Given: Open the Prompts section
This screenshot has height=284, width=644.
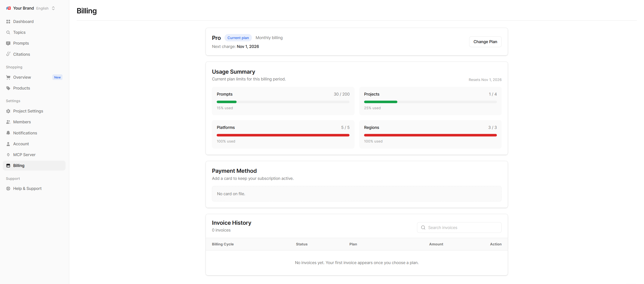Looking at the screenshot, I should (34, 43).
